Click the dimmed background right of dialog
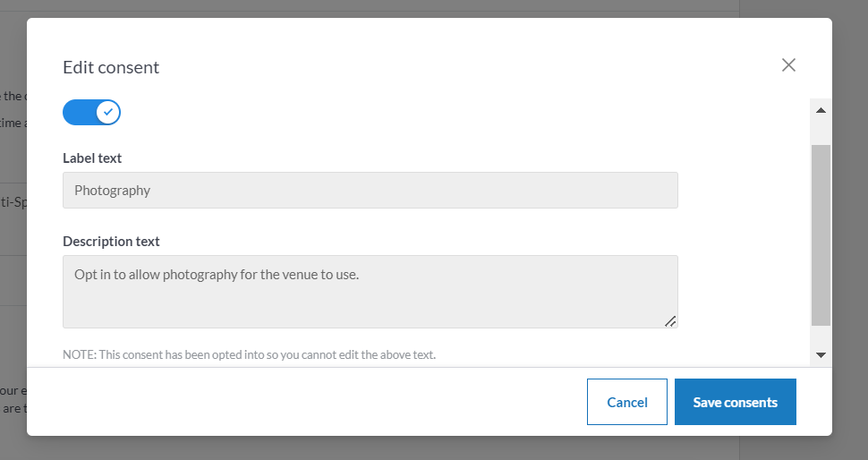This screenshot has height=460, width=868. 850,224
